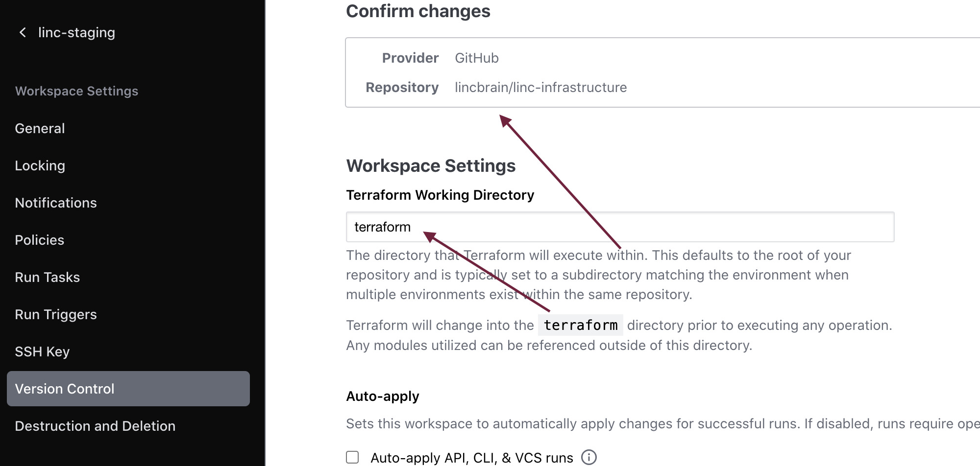Viewport: 980px width, 466px height.
Task: Click the back chevron beside linc-staging
Action: 23,33
